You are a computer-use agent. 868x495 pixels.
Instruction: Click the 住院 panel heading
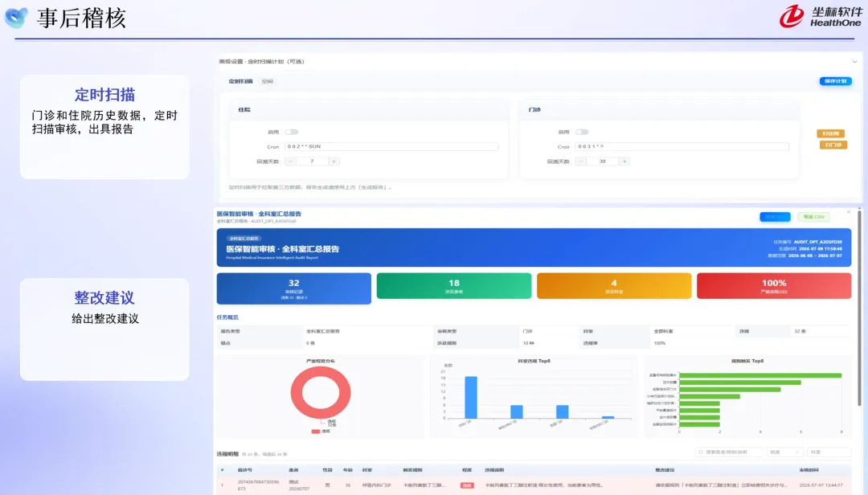(244, 109)
